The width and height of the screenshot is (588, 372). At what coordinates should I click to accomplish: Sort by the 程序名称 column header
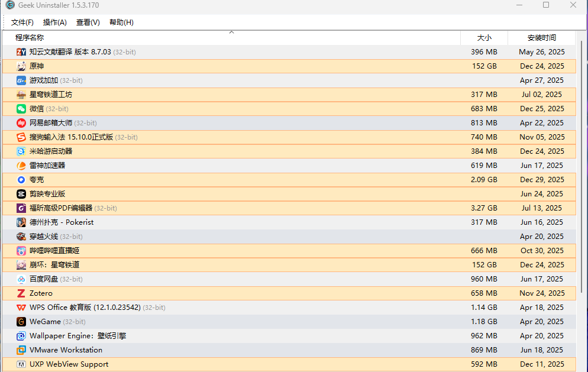231,38
